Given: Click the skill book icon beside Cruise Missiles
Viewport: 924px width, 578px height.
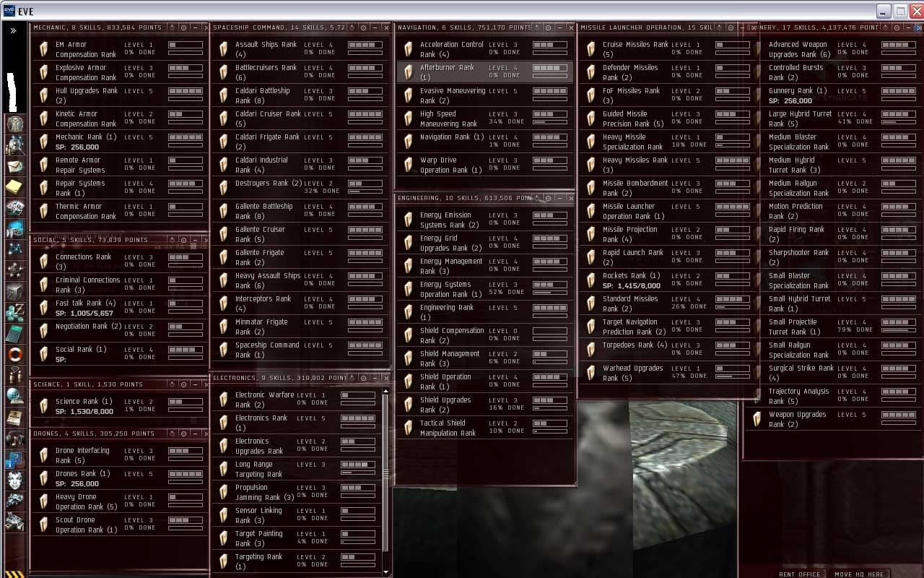Looking at the screenshot, I should (x=590, y=49).
